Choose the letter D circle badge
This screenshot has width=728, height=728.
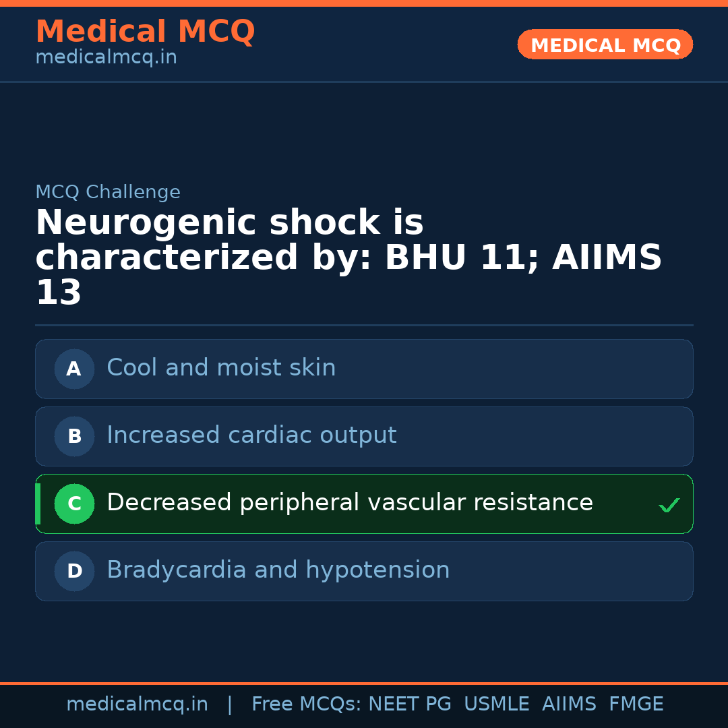[x=74, y=571]
